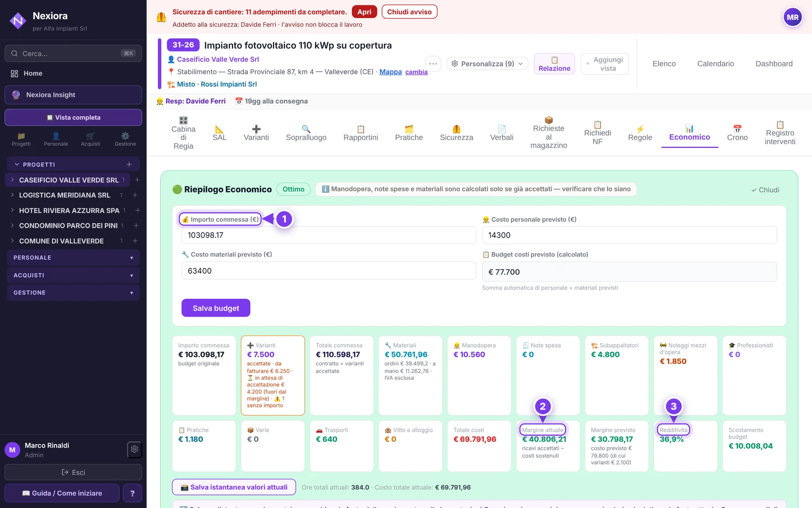Click the settings gear beside Marco Rinaldi

pyautogui.click(x=134, y=449)
